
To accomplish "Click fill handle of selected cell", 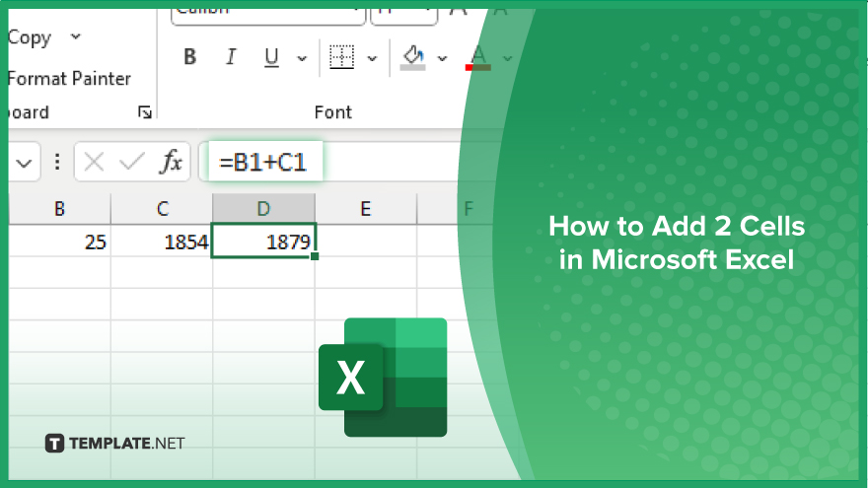I will click(315, 256).
